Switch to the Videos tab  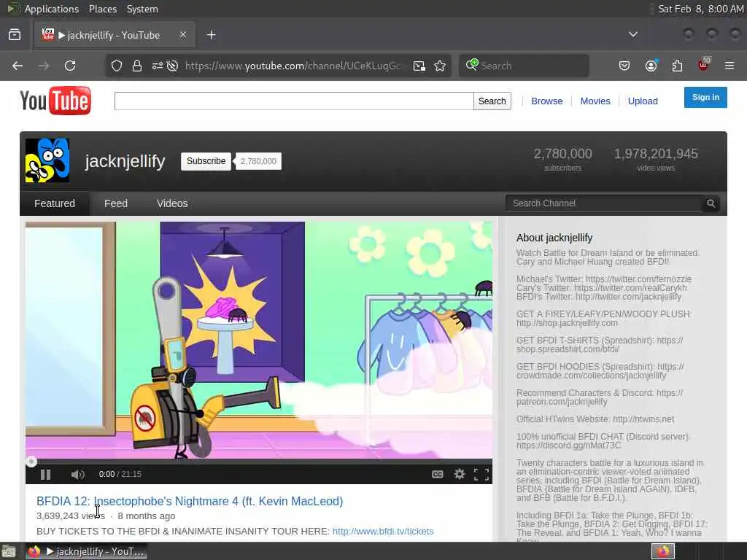(172, 203)
